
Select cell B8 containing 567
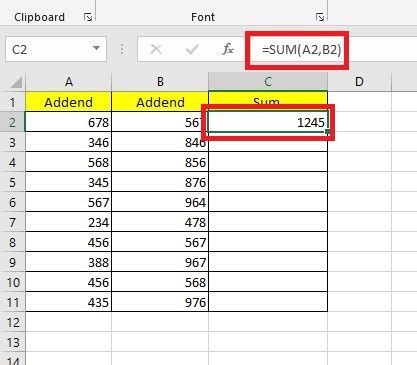160,242
